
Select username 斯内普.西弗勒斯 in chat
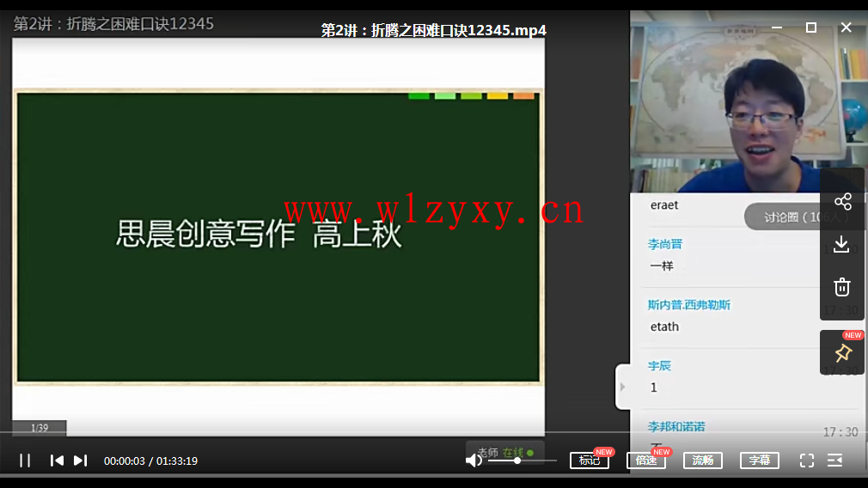tap(689, 305)
